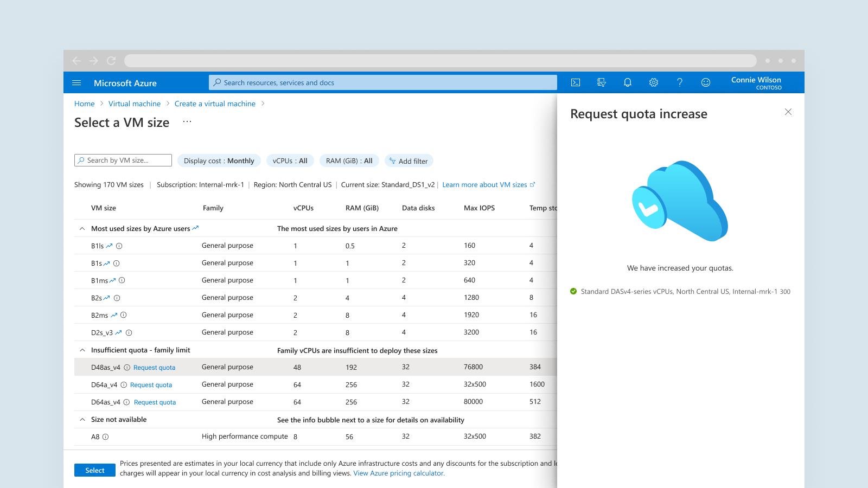Navigate to the Virtual machine breadcrumb
868x488 pixels.
(x=135, y=104)
